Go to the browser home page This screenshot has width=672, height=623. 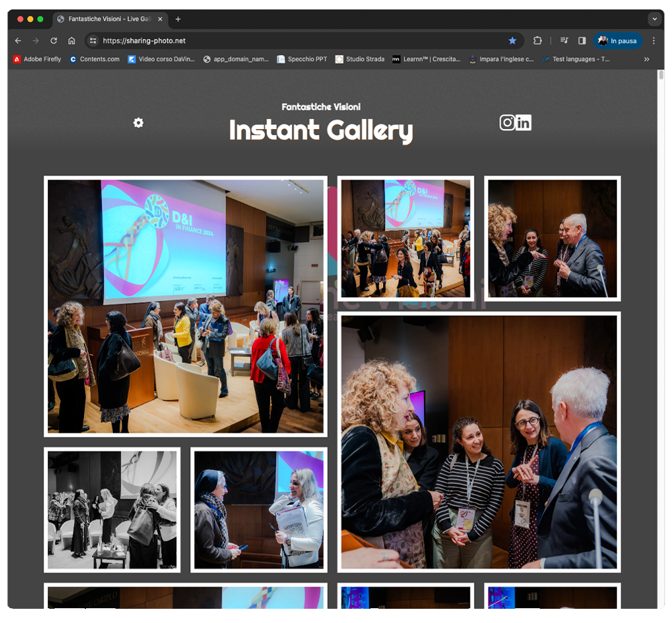point(72,41)
